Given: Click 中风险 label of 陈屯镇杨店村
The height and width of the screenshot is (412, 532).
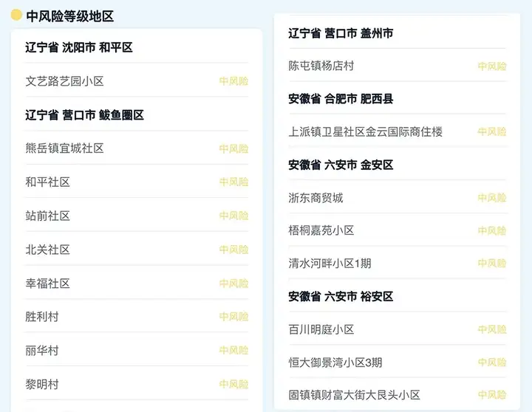Looking at the screenshot, I should pos(492,66).
